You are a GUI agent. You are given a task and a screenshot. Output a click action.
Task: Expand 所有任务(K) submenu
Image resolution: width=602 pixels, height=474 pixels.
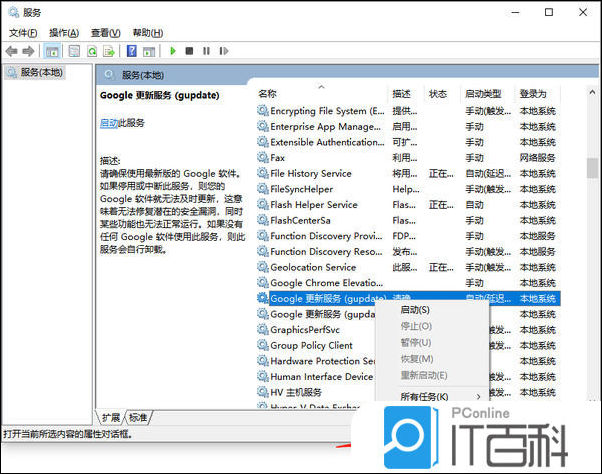[x=432, y=396]
